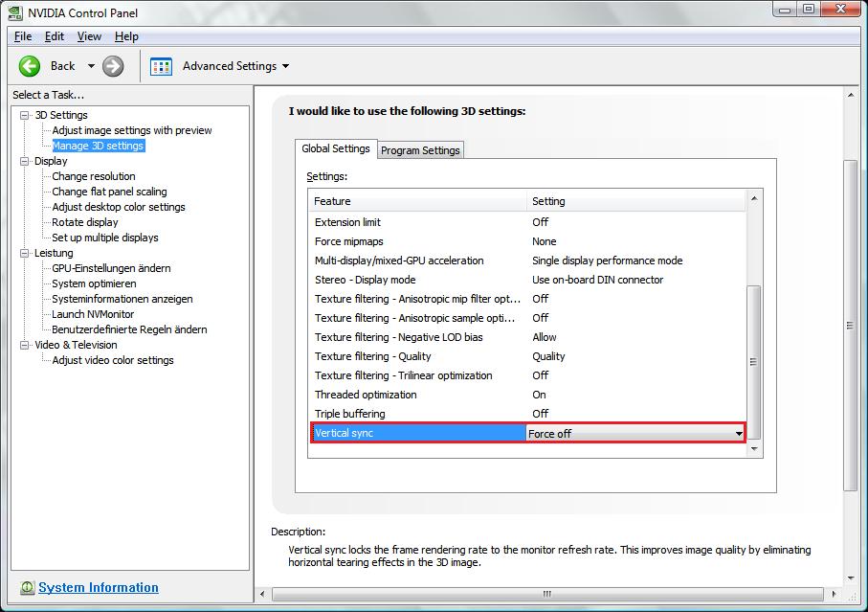Select the Extension limit row

(x=527, y=222)
